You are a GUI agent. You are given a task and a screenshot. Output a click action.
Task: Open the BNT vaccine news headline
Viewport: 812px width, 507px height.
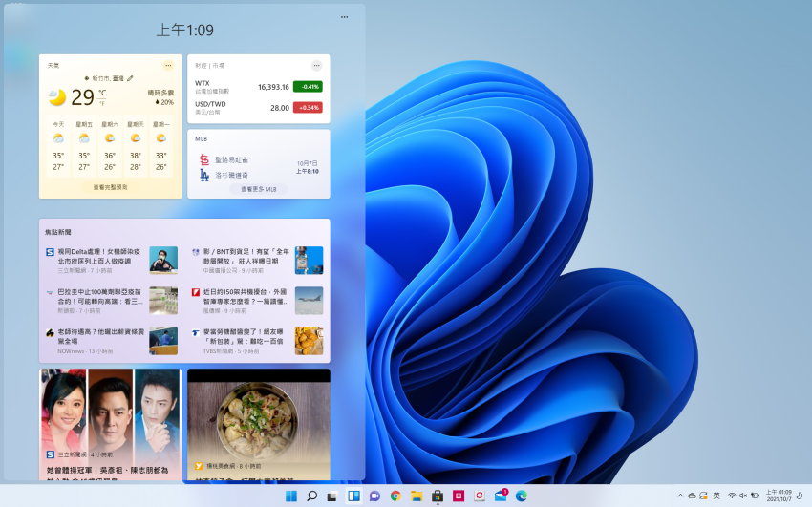[246, 256]
